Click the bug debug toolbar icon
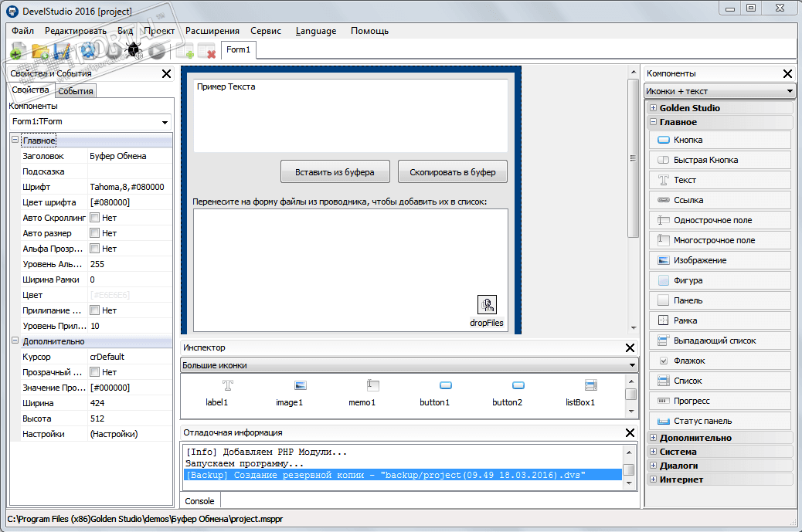Viewport: 802px width, 532px height. point(134,51)
